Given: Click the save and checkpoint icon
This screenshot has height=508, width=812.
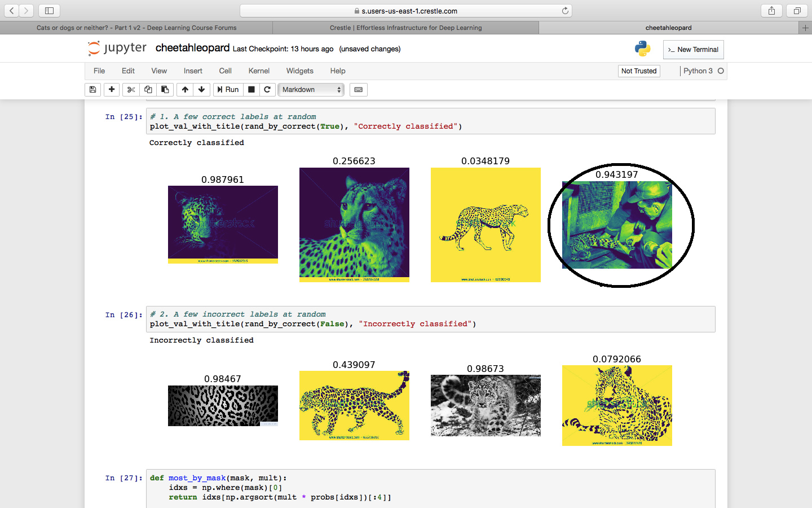Looking at the screenshot, I should (93, 90).
